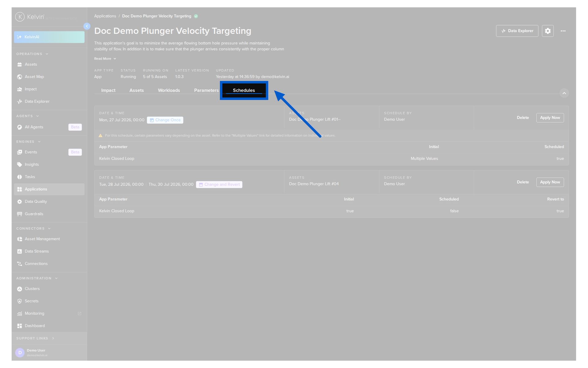588x368 pixels.
Task: Click the Change and Revert badge
Action: [219, 185]
